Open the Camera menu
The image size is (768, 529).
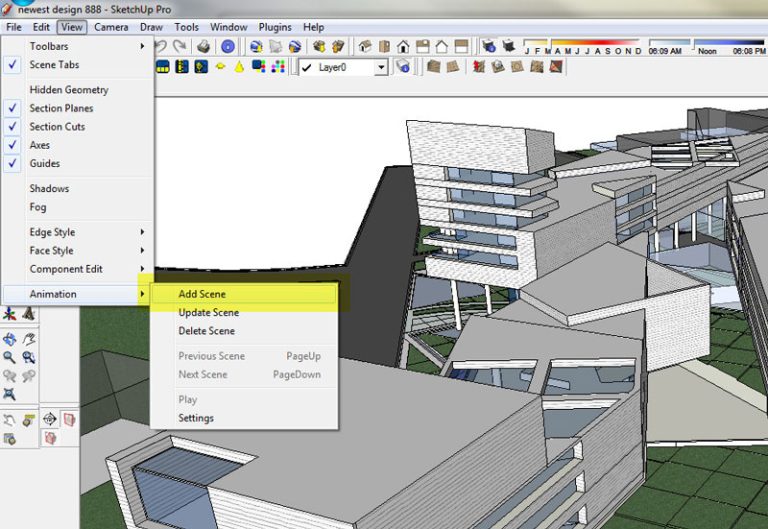[x=111, y=27]
